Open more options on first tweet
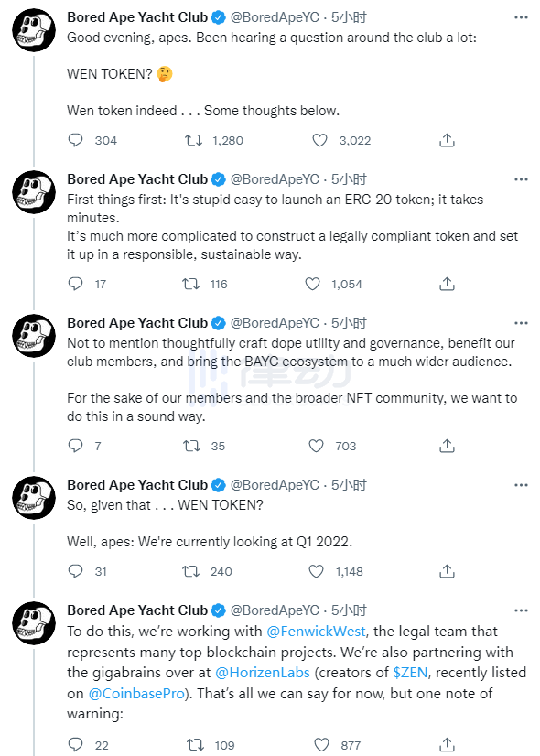540x756 pixels. tap(521, 17)
